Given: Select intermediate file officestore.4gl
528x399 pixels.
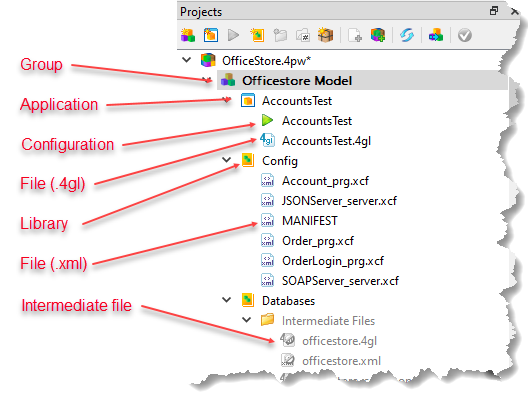Looking at the screenshot, I should 329,341.
